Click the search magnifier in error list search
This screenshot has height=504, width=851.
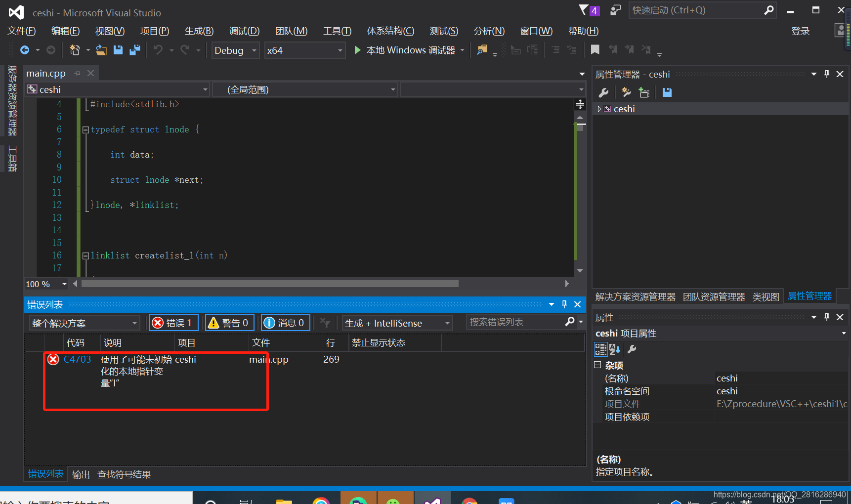coord(570,322)
